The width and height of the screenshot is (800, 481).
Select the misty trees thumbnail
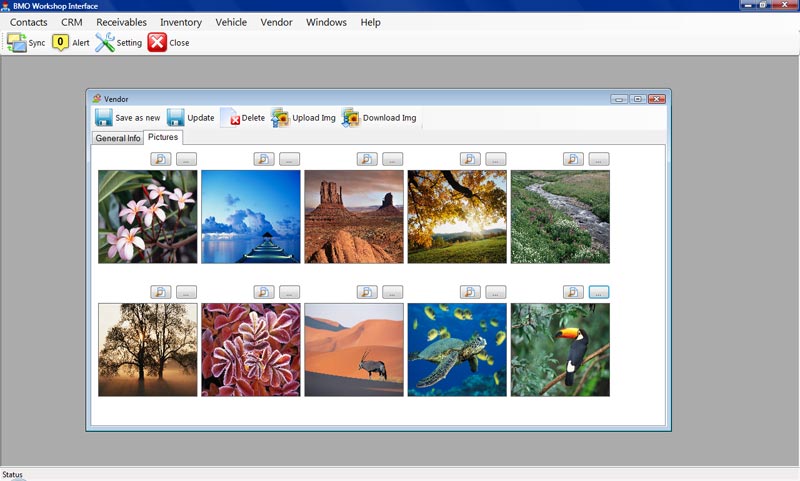pyautogui.click(x=147, y=350)
